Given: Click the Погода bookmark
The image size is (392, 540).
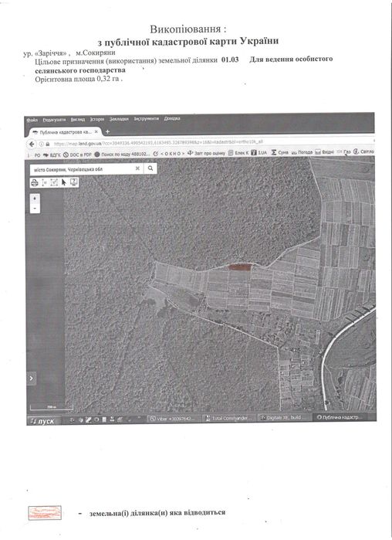Looking at the screenshot, I should 302,152.
